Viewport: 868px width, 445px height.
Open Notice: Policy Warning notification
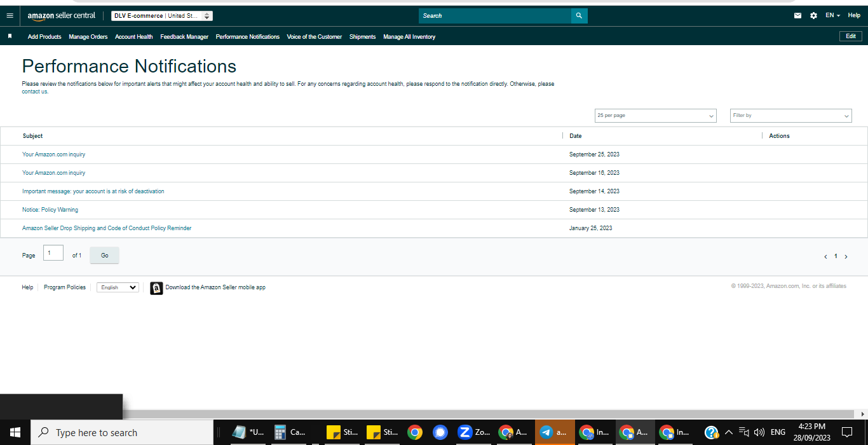coord(50,210)
